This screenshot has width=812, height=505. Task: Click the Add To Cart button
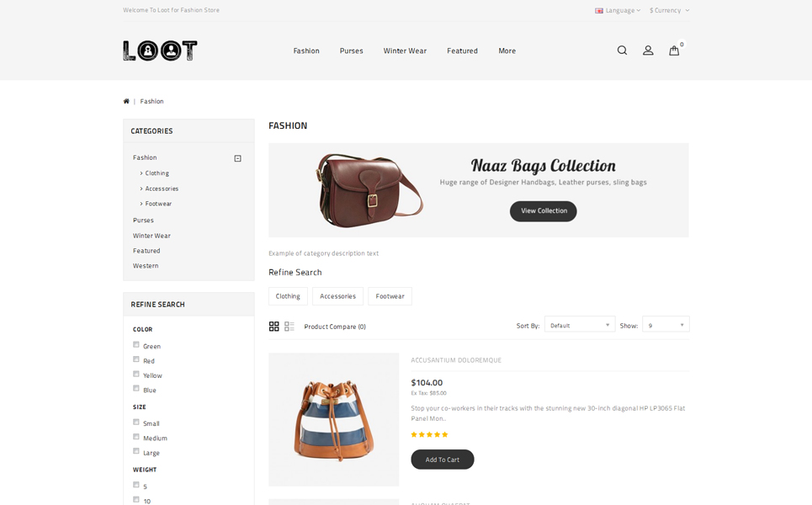[x=443, y=460]
